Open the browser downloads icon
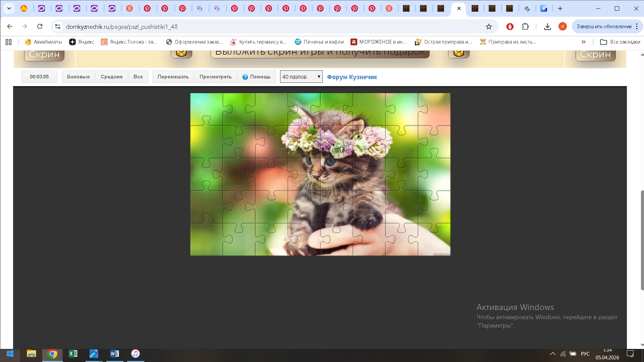The width and height of the screenshot is (644, 362). tap(547, 26)
